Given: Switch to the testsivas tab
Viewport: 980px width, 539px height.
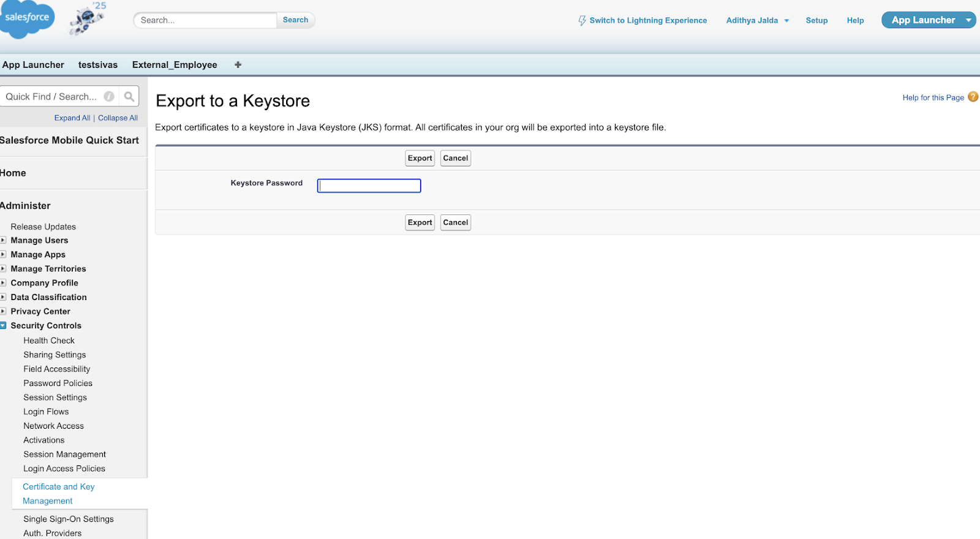Looking at the screenshot, I should [98, 65].
